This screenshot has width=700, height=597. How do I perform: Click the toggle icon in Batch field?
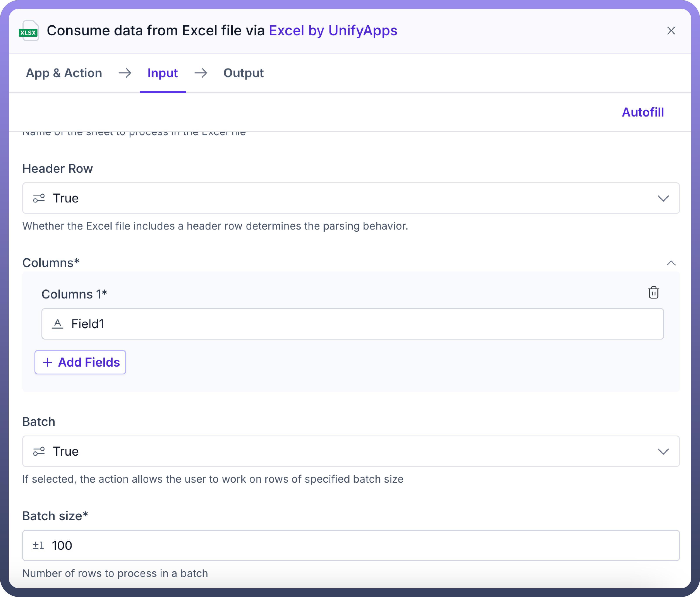coord(39,451)
